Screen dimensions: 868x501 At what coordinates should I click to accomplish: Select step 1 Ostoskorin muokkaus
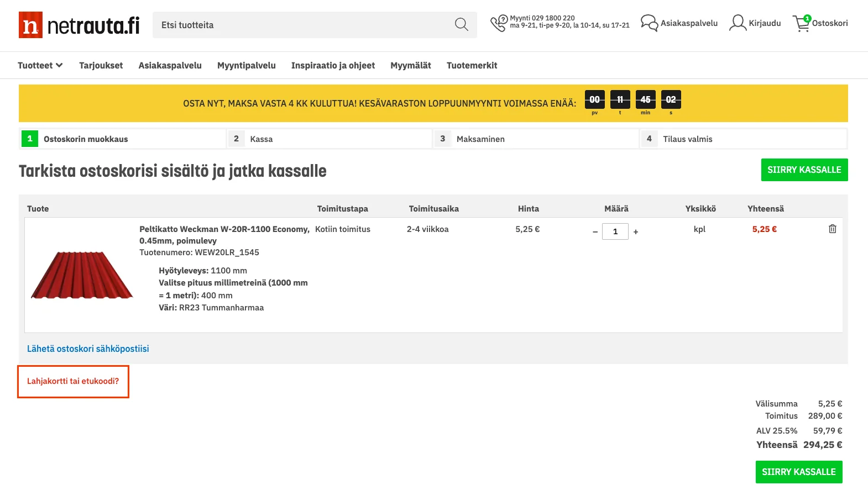click(x=123, y=139)
